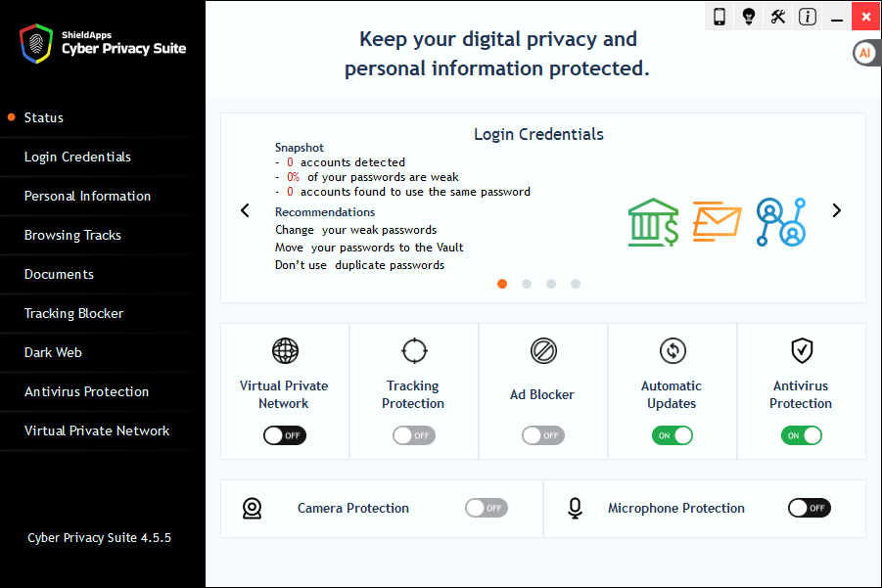The height and width of the screenshot is (588, 882).
Task: Open the info about icon
Action: 808,17
